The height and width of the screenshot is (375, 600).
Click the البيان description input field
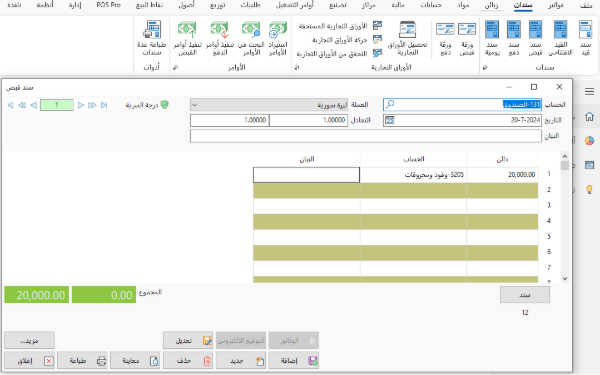pos(365,136)
